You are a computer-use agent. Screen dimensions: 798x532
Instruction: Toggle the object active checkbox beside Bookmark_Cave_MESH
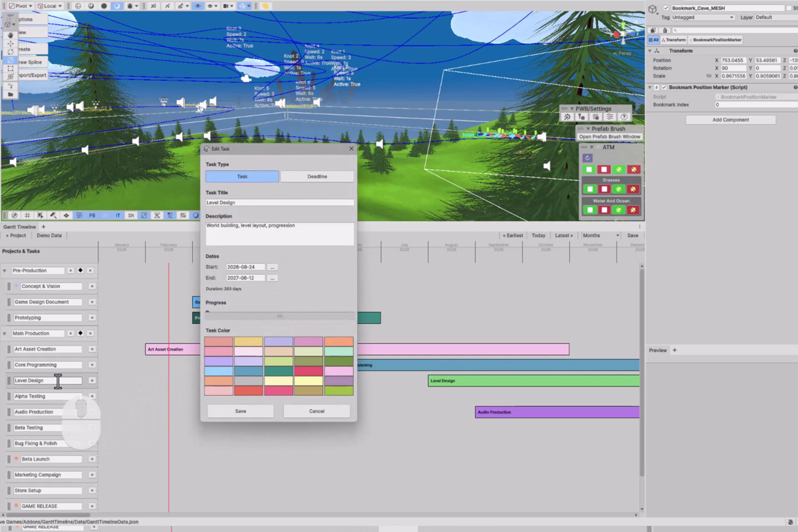click(666, 8)
